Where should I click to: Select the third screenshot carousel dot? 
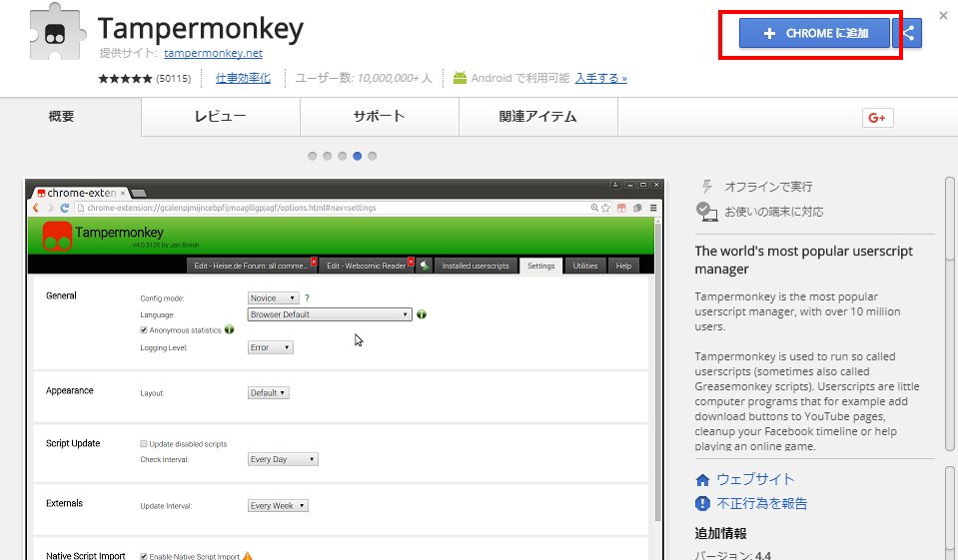tap(342, 156)
